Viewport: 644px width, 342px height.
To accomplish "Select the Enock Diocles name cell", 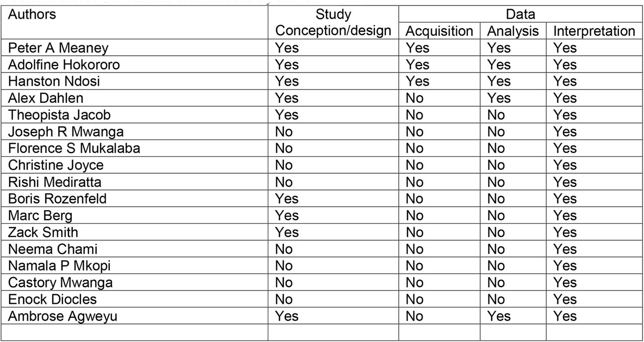I will click(134, 299).
